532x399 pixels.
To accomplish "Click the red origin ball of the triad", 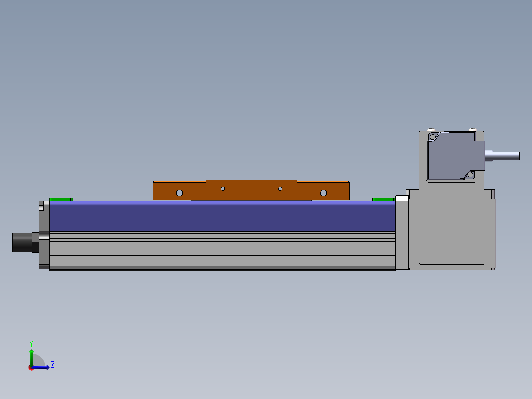I will pos(31,368).
